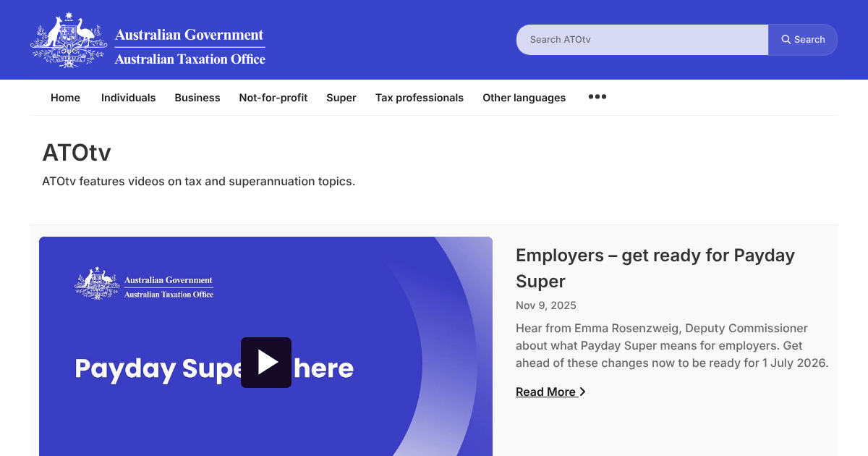Switch to the Home navigation tab

(65, 98)
